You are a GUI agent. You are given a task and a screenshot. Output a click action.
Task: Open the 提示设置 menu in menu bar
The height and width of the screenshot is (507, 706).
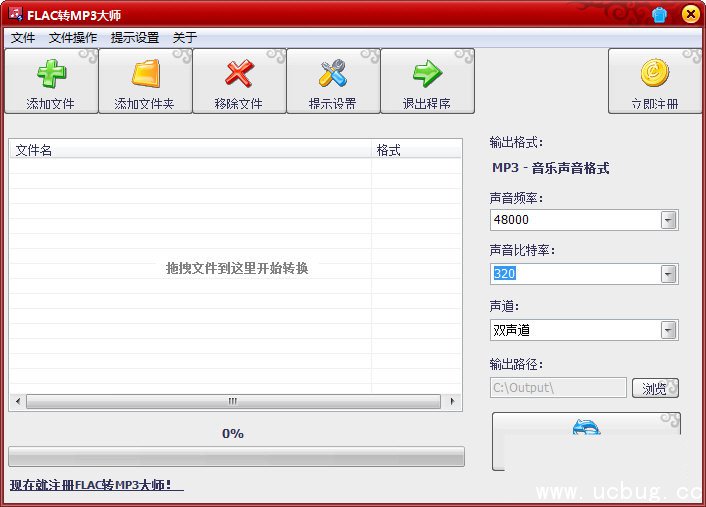(x=135, y=37)
